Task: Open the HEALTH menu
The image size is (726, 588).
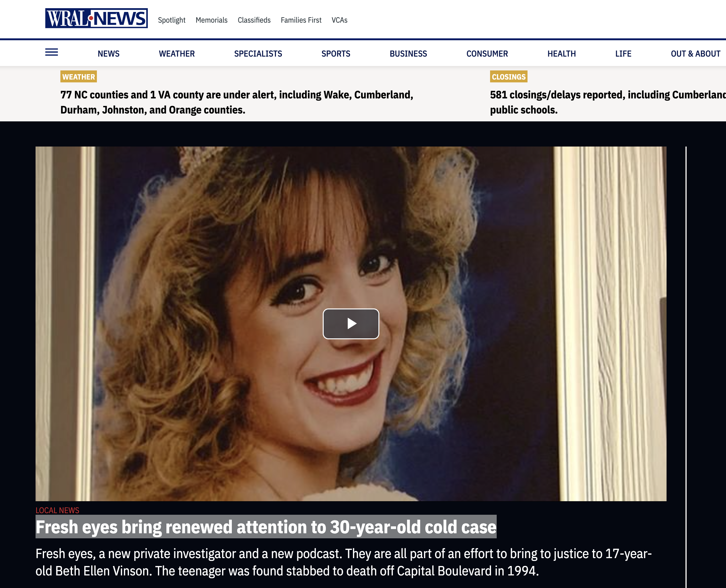Action: 561,54
